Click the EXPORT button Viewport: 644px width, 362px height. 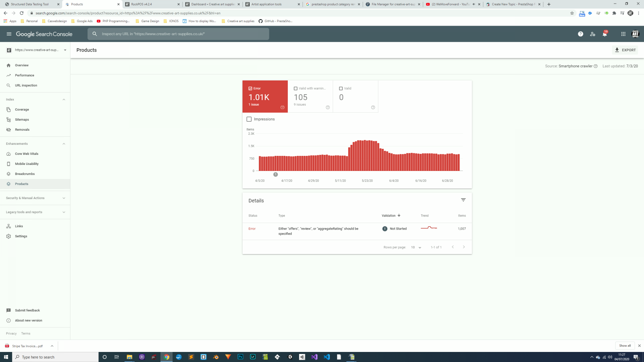click(625, 50)
